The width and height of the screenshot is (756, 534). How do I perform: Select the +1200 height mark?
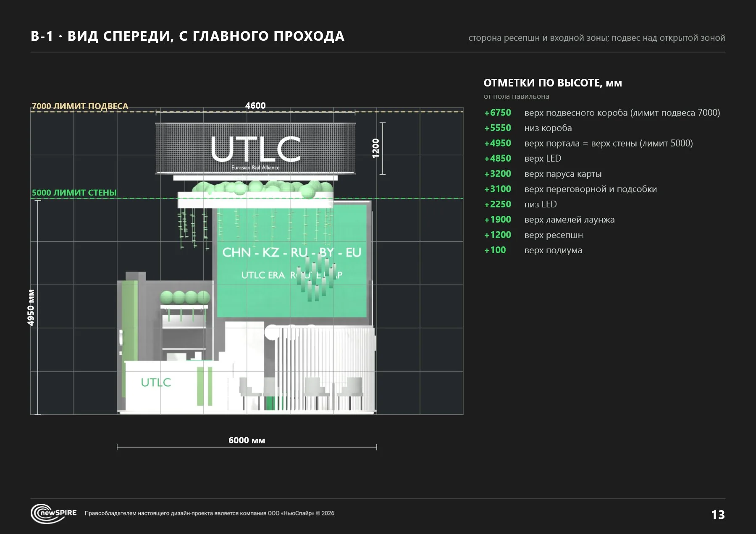[x=498, y=235]
